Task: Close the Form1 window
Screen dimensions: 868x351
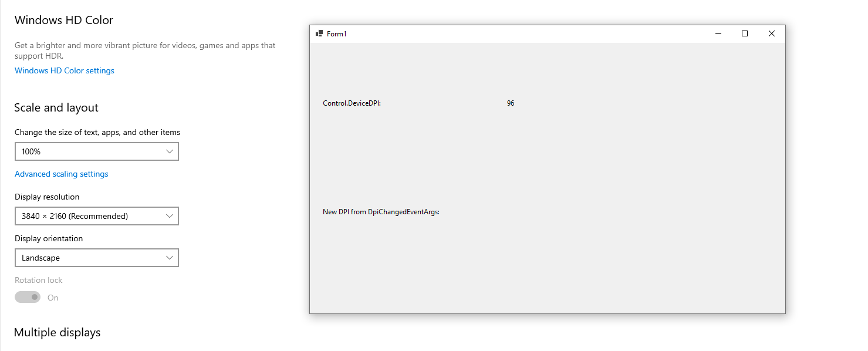Action: coord(772,33)
